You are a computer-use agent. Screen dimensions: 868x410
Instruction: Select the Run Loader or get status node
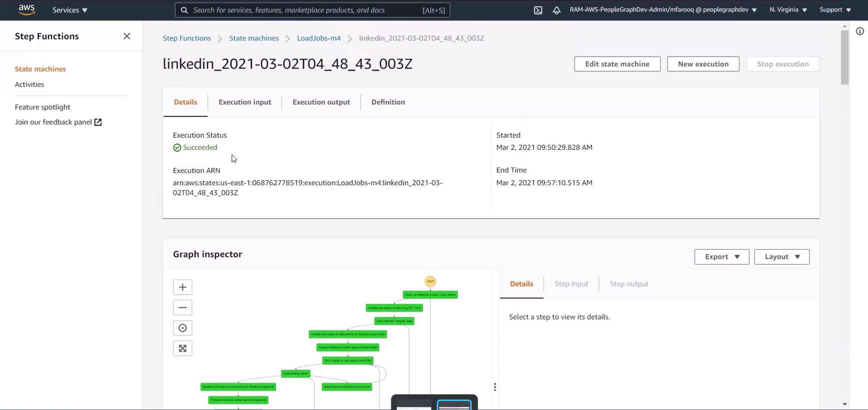pos(348,361)
